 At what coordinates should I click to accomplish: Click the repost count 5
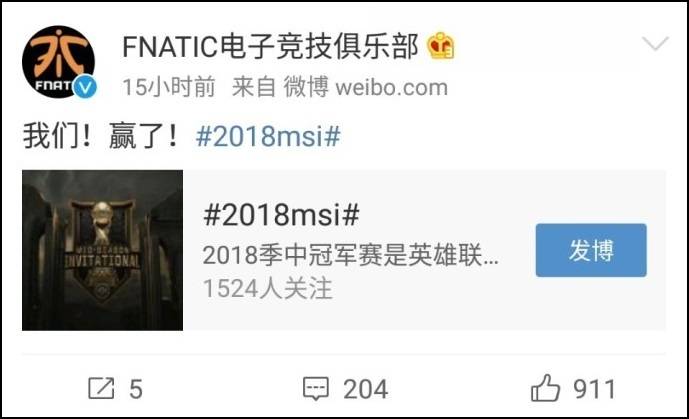(x=136, y=389)
